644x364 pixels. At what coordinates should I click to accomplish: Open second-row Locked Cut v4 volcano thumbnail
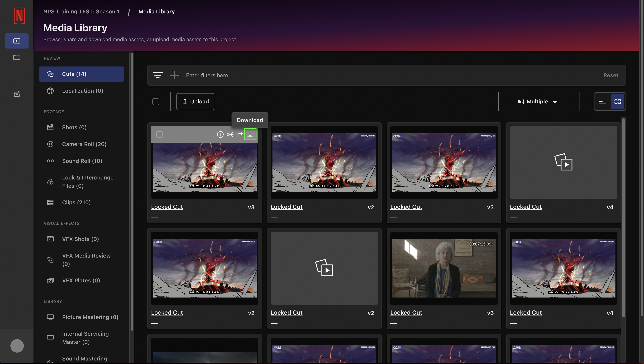(563, 268)
